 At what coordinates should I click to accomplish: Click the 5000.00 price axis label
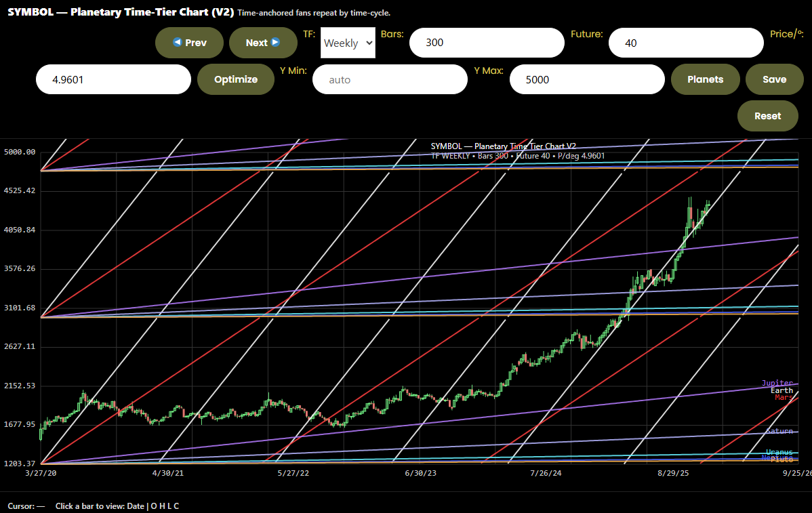(19, 152)
